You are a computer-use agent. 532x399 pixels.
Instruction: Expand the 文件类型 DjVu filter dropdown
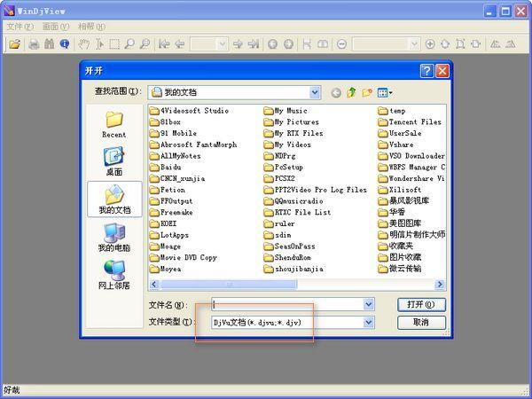369,323
